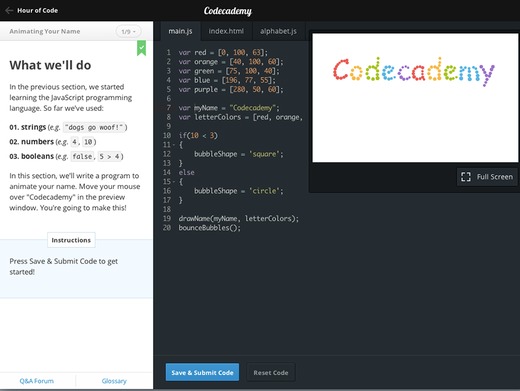Collapse code block at line 15

point(174,182)
